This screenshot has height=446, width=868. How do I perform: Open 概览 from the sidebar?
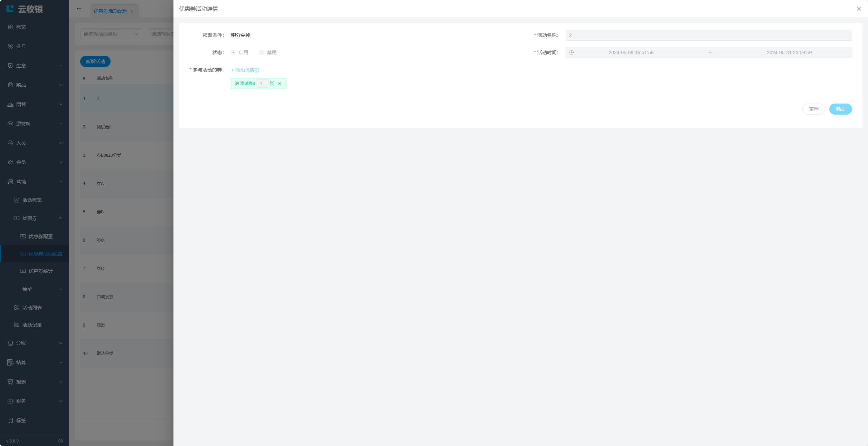[21, 27]
